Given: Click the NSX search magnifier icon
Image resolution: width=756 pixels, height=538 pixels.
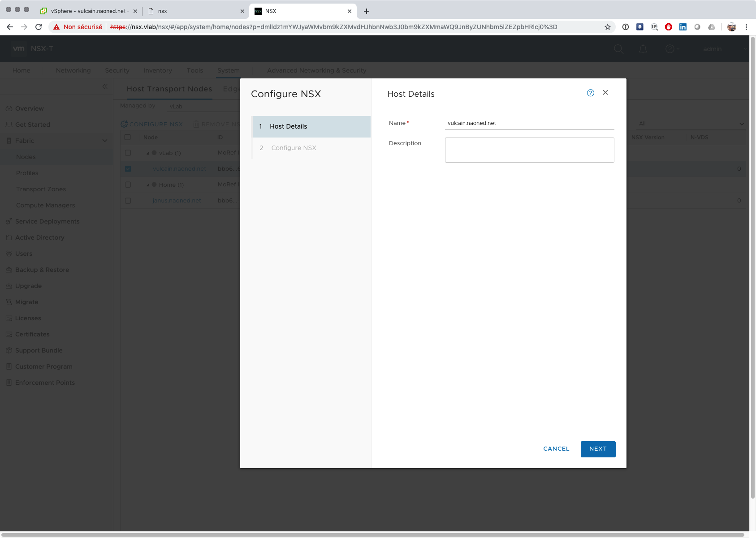Looking at the screenshot, I should 618,49.
